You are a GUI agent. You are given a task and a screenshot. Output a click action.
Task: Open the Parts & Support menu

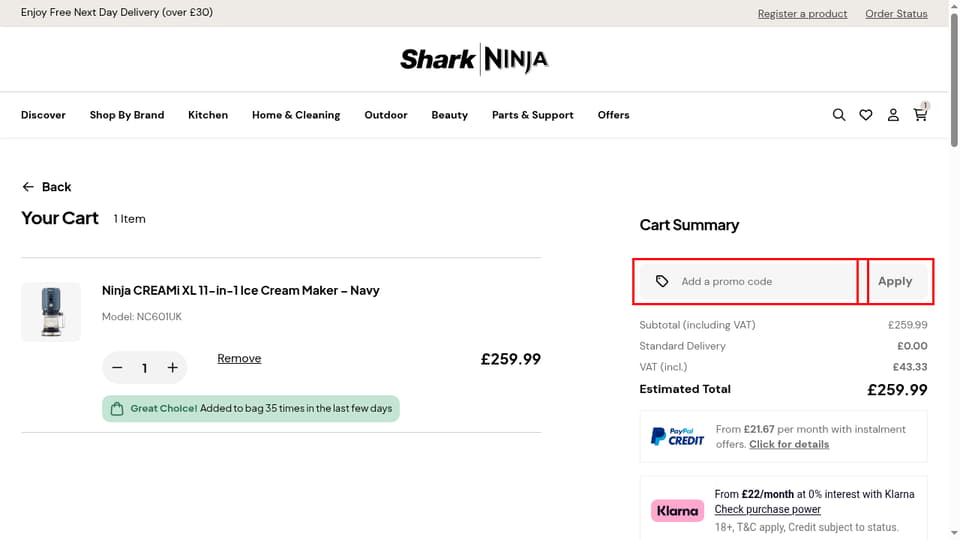[533, 114]
